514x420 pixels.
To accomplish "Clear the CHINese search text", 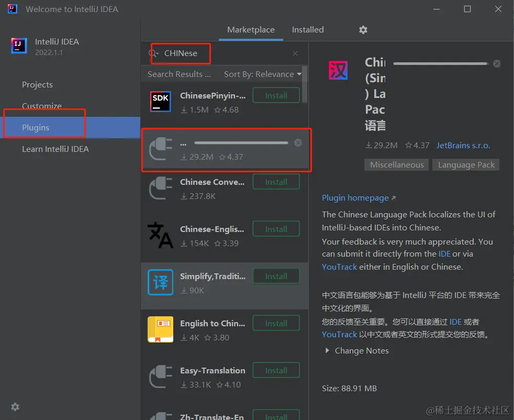I will (295, 53).
